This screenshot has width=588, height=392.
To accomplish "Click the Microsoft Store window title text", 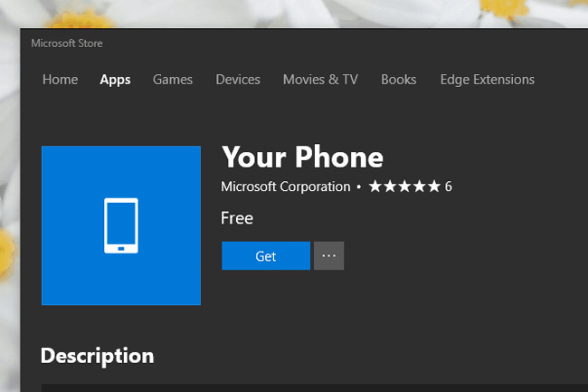I will pos(66,43).
